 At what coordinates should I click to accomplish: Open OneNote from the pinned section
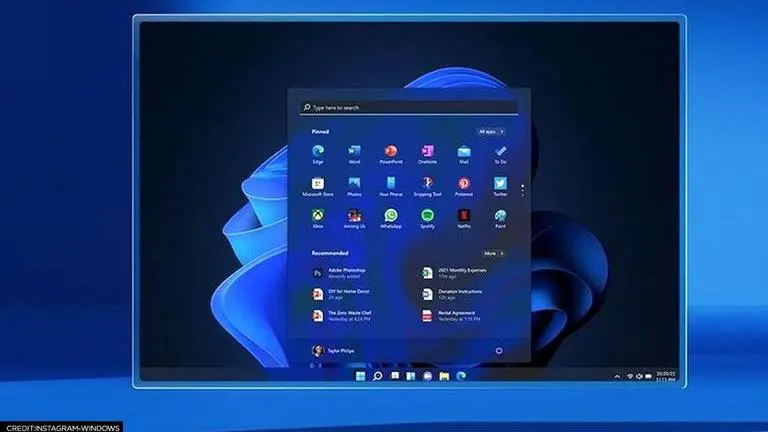point(427,154)
